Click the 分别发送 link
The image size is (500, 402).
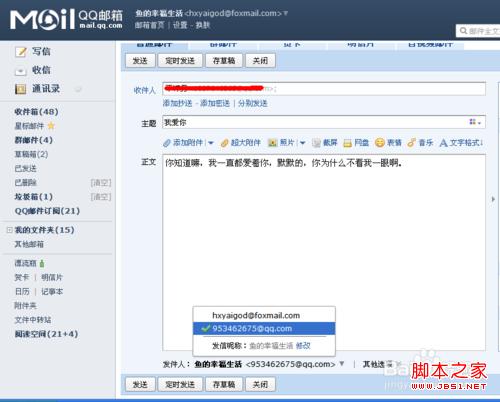pos(253,103)
